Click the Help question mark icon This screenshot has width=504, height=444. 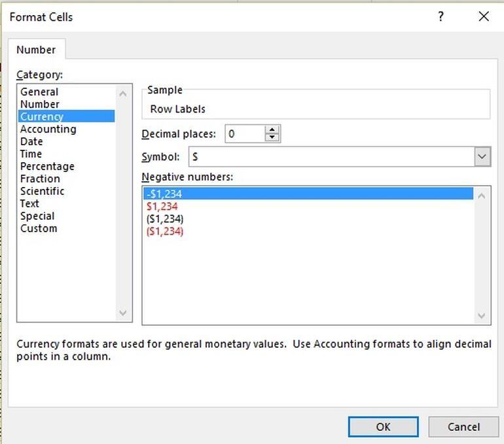pos(441,17)
